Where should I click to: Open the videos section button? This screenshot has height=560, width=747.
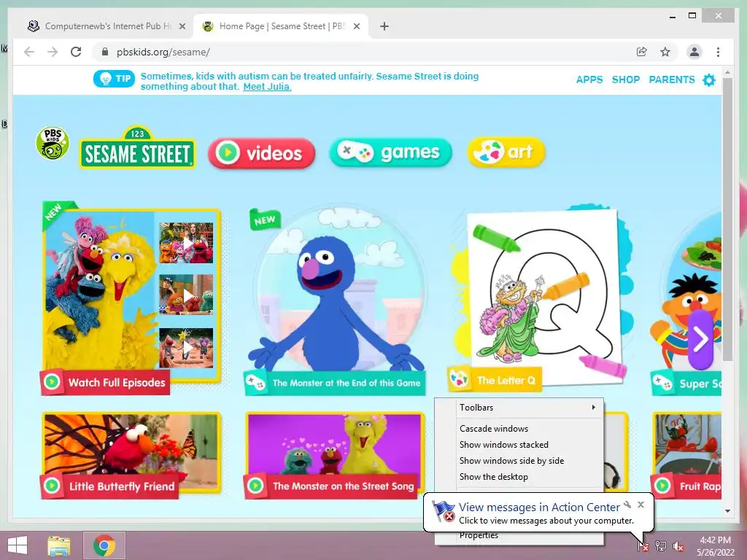point(262,153)
